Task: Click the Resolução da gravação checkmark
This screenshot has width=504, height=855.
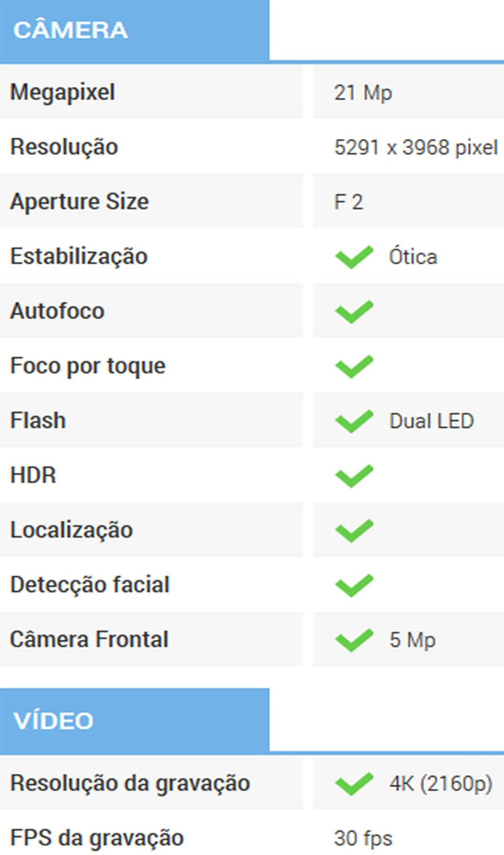Action: pos(354,784)
